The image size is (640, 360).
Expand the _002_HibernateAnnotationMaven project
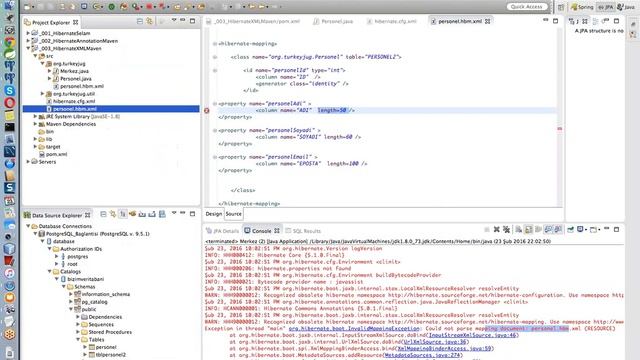(28, 41)
